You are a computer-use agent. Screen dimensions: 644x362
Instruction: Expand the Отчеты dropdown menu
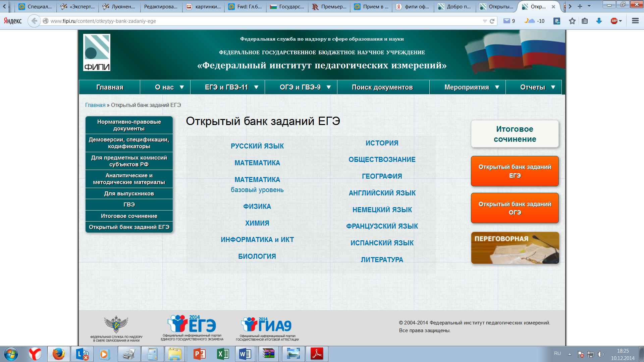[537, 87]
